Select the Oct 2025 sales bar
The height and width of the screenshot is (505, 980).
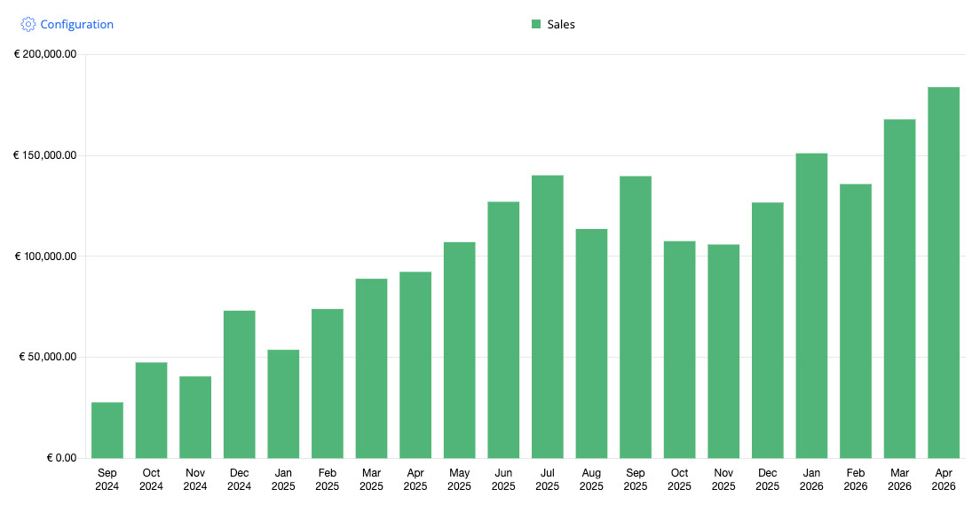click(x=679, y=350)
